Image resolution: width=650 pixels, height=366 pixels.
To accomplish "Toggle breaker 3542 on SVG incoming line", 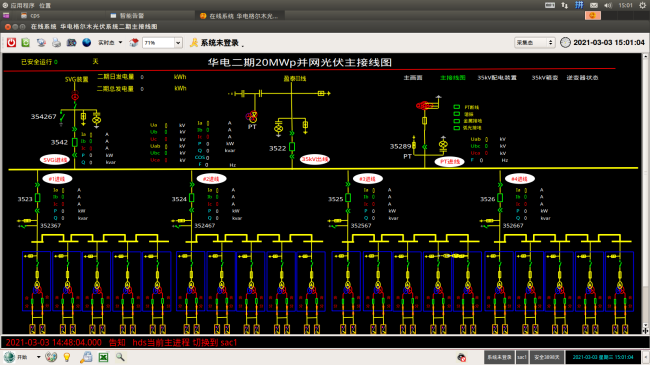I will tap(75, 142).
